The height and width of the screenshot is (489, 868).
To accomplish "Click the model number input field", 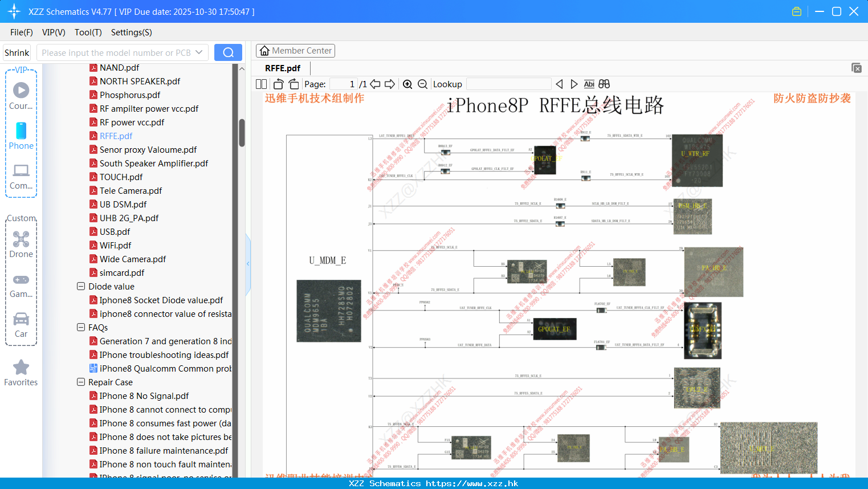I will (116, 52).
